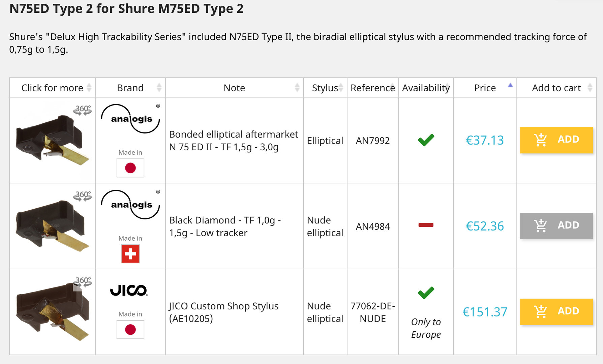Sort by the Add to cart column
603x364 pixels.
556,88
